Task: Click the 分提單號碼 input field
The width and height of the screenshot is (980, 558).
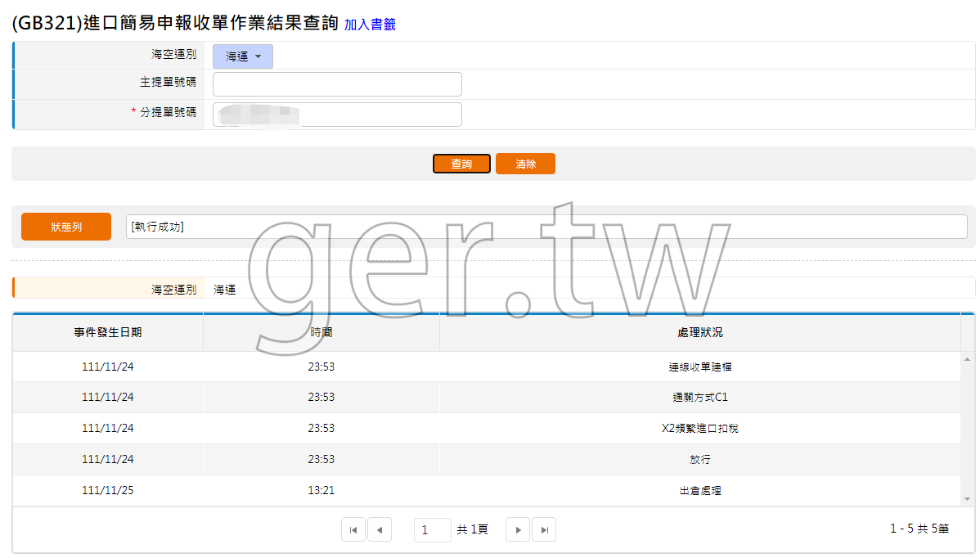Action: (x=338, y=115)
